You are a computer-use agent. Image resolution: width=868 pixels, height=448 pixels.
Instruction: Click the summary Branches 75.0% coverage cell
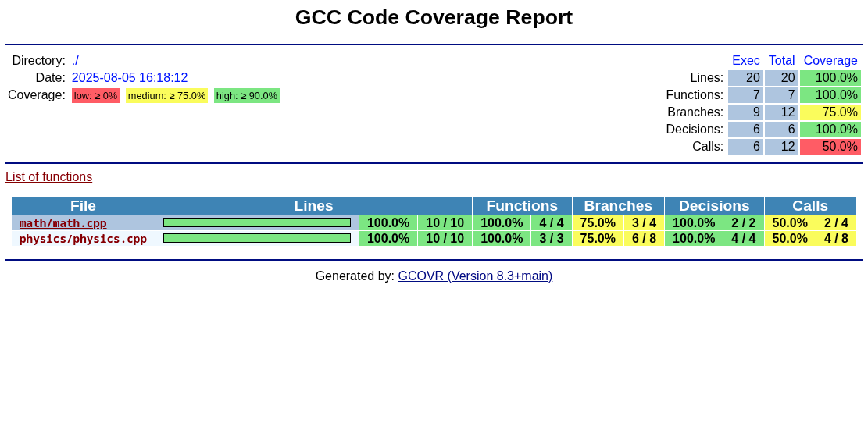[x=830, y=112]
